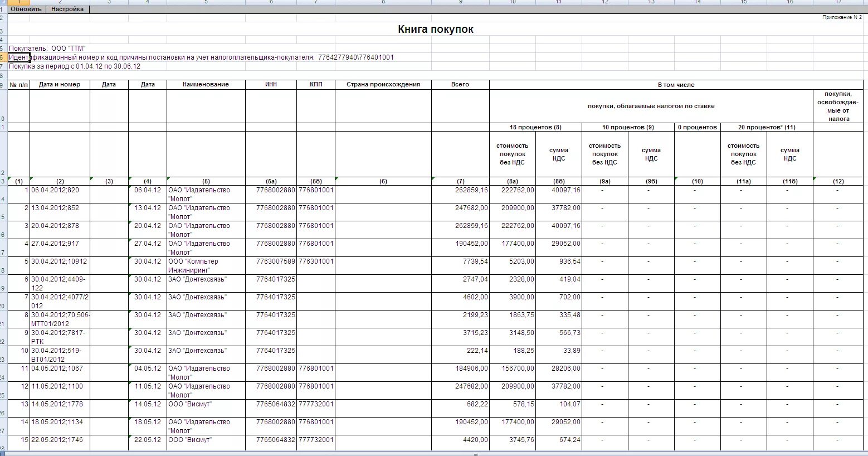868x456 pixels.
Task: Select cell 30.04.2012;10912
Action: (60, 266)
